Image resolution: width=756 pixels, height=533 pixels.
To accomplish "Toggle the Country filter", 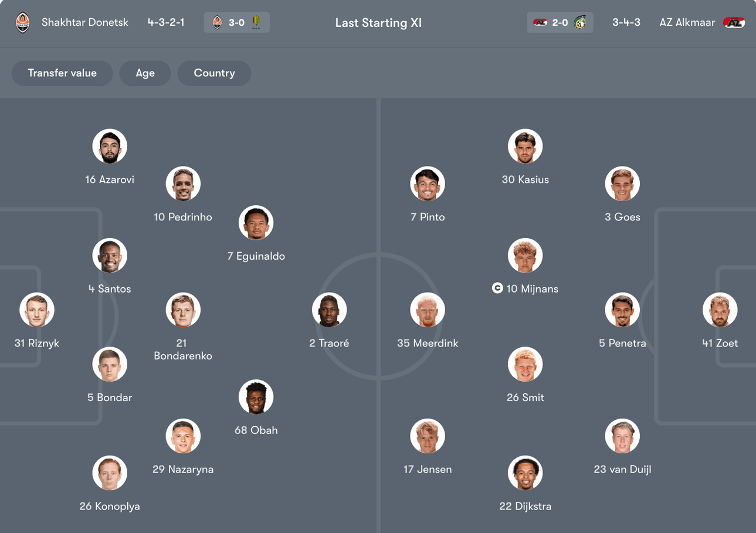I will click(x=214, y=73).
